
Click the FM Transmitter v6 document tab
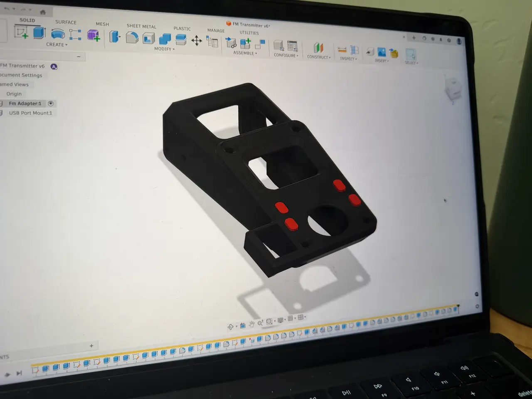(248, 25)
